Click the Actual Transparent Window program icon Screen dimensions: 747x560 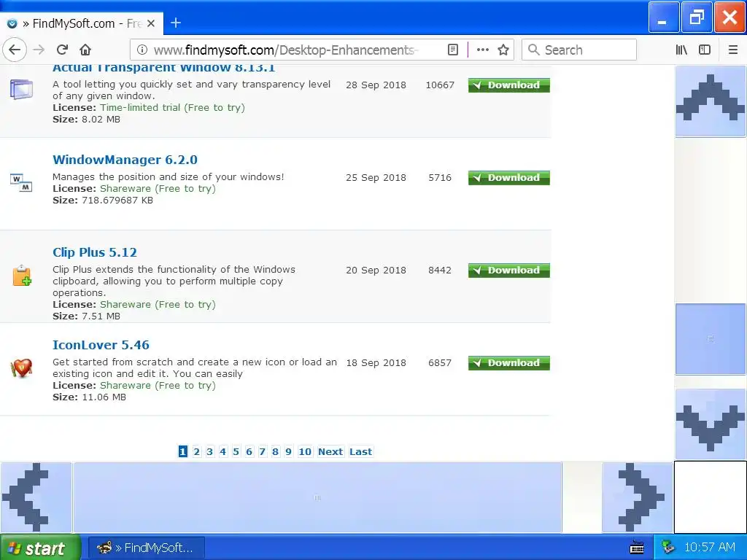(x=21, y=89)
